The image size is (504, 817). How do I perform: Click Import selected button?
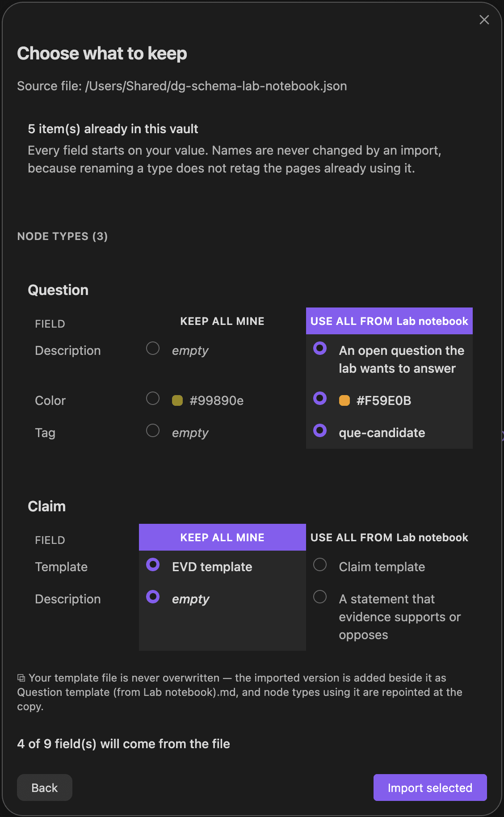(430, 788)
